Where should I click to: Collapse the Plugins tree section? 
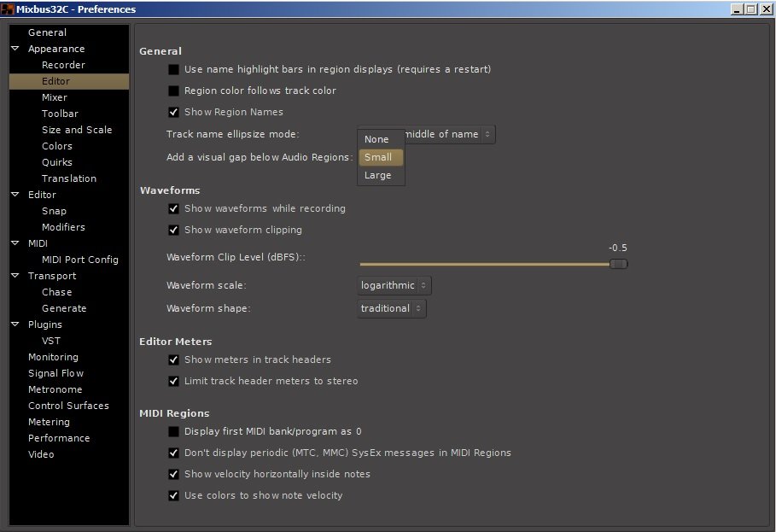15,324
